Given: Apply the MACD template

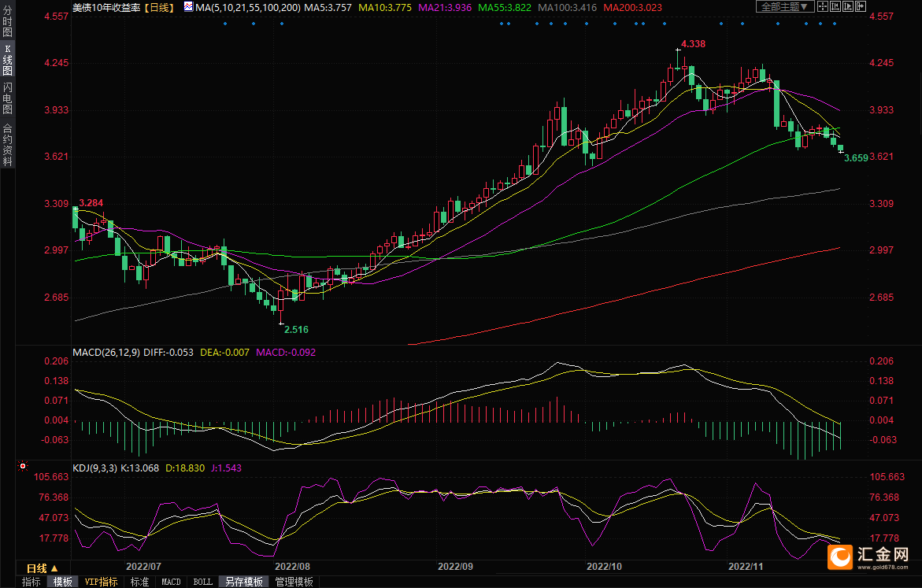Looking at the screenshot, I should tap(171, 582).
